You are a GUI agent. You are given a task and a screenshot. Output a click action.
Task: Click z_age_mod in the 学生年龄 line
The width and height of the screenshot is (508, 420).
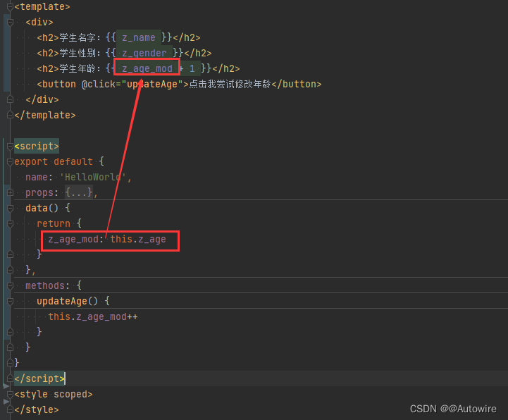click(x=147, y=68)
